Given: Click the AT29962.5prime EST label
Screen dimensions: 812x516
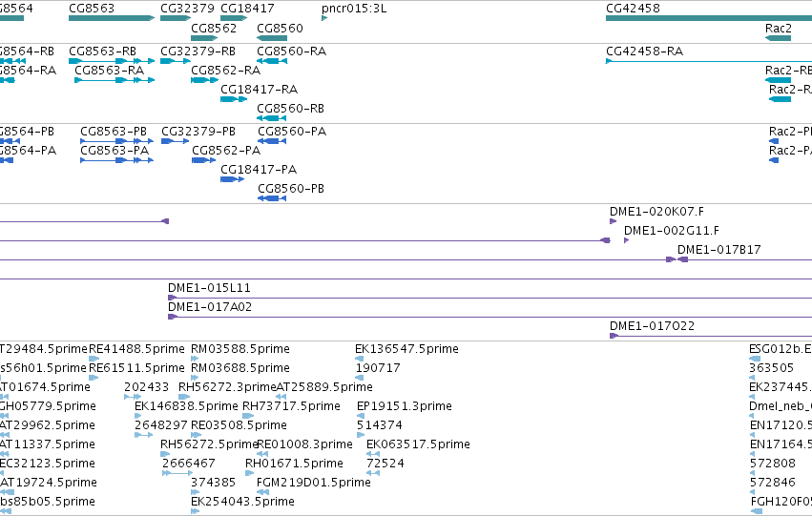Looking at the screenshot, I should pyautogui.click(x=47, y=426).
